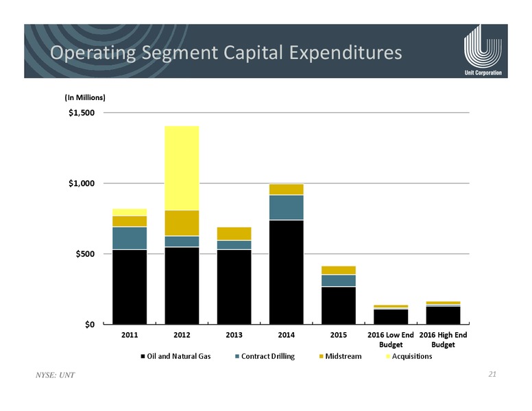This screenshot has width=532, height=411.
Task: Select the 2014 gold Midstream segment
Action: point(287,190)
